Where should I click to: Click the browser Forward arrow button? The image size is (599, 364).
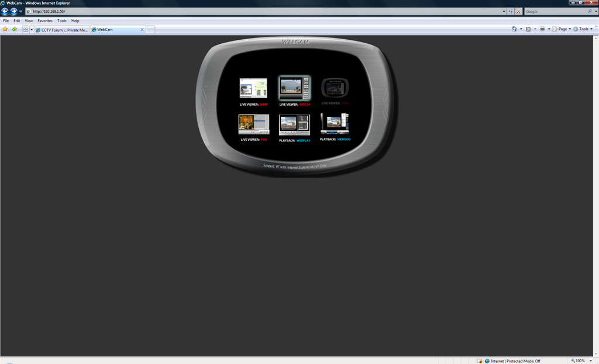(x=14, y=11)
